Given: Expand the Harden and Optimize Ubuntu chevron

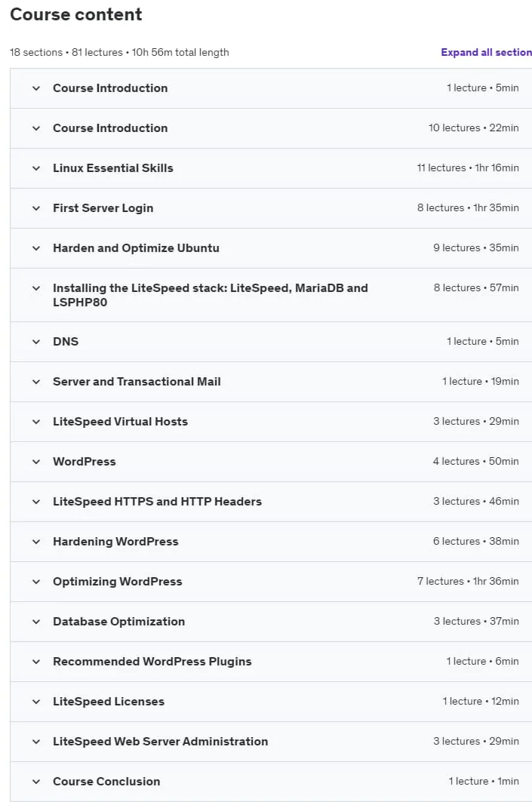Looking at the screenshot, I should (36, 248).
